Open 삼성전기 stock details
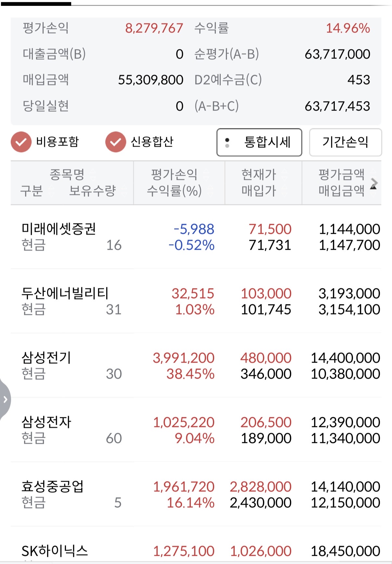This screenshot has height=564, width=392. pos(46,358)
